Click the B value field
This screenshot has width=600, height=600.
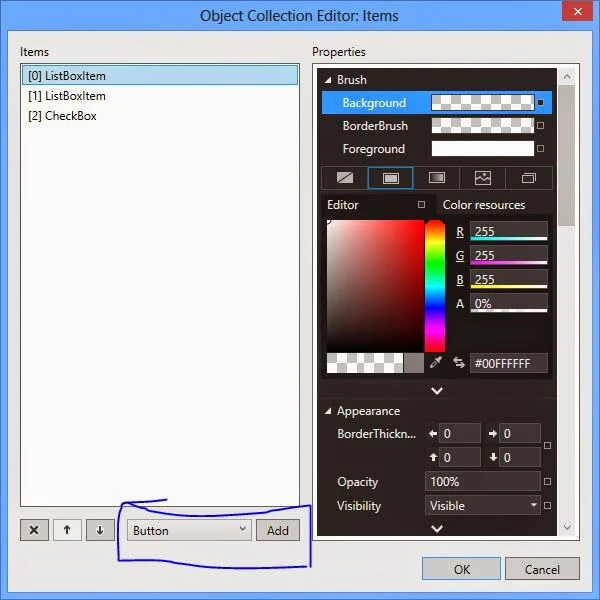click(509, 279)
